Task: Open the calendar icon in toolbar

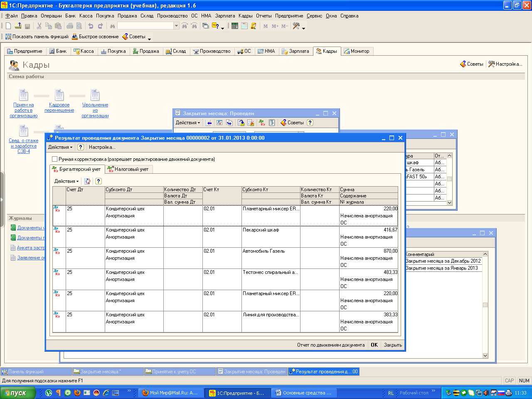Action: pos(244,26)
